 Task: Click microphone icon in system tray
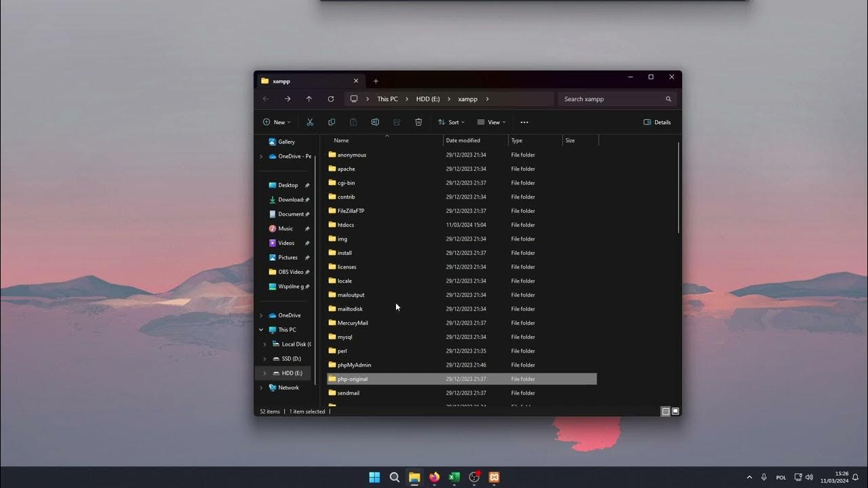click(x=764, y=477)
